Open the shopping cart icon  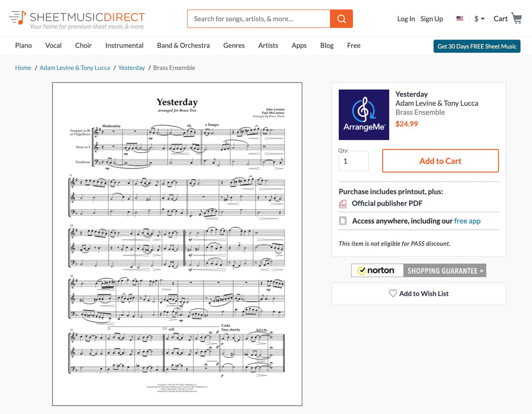(x=516, y=19)
